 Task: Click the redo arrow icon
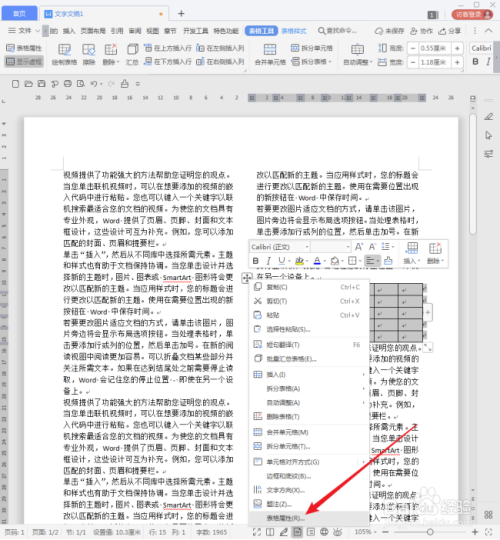click(x=111, y=84)
